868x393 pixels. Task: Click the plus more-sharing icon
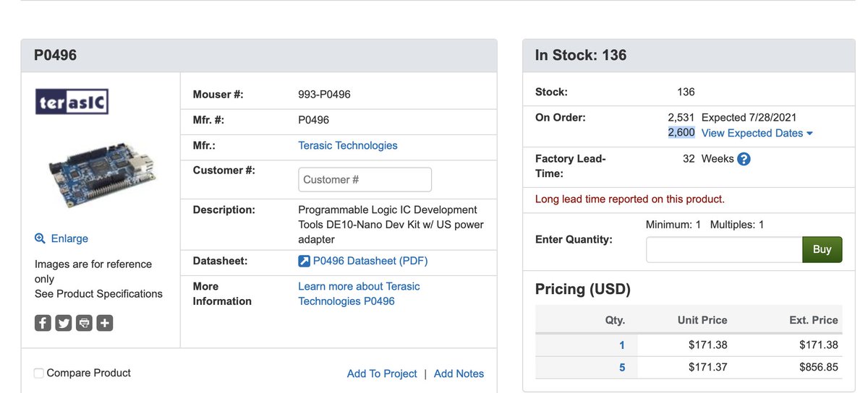coord(105,323)
